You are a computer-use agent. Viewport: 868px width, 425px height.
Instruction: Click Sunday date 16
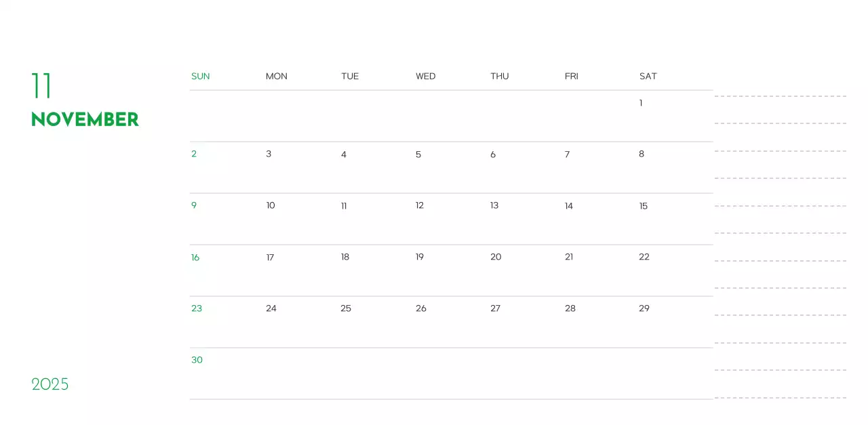[x=195, y=258]
